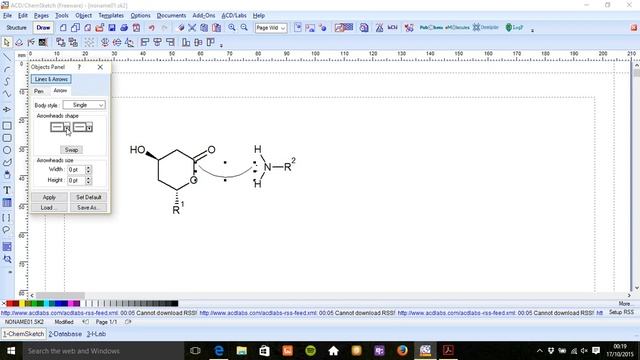Select the Arc drawing tool
This screenshot has width=640, height=360.
tap(7, 69)
